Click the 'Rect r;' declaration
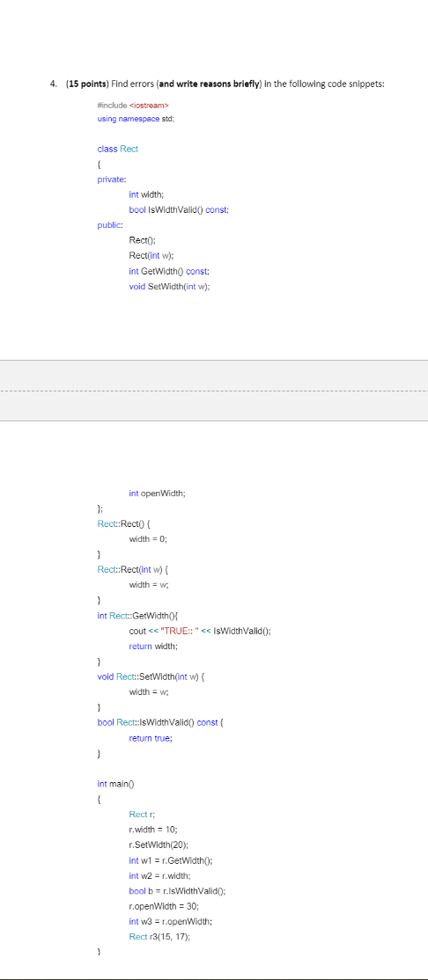 (x=142, y=815)
